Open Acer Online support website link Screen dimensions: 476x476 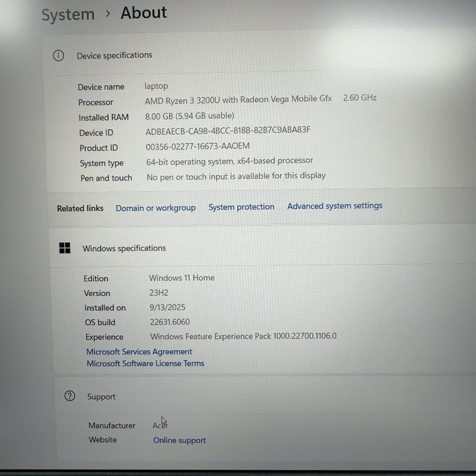[x=179, y=440]
